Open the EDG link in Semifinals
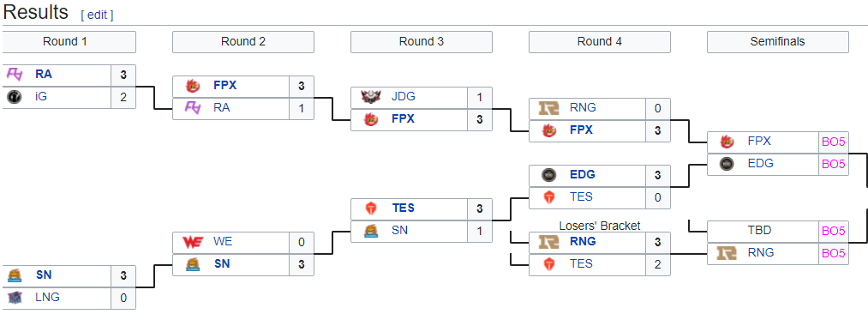The width and height of the screenshot is (868, 320). tap(759, 164)
